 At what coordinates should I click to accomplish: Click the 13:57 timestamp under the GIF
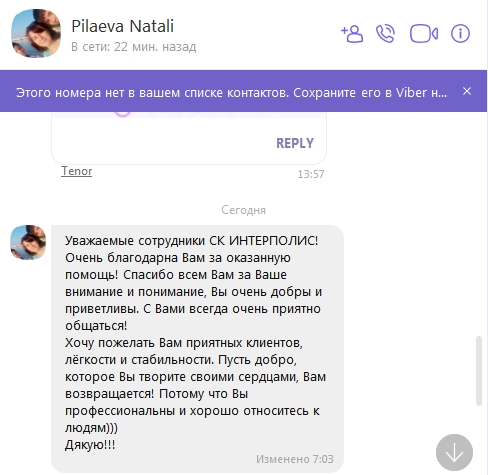tap(311, 174)
